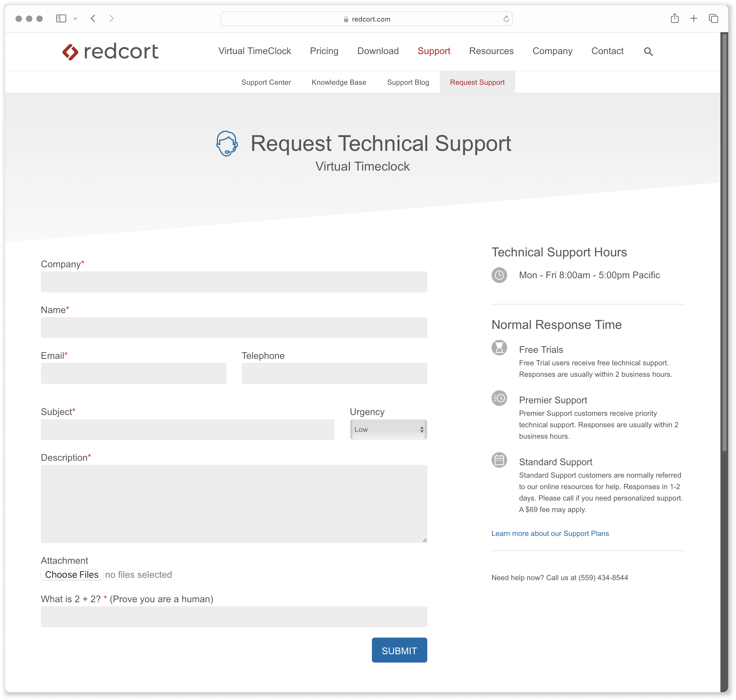
Task: Select the Support nav item
Action: (x=434, y=51)
